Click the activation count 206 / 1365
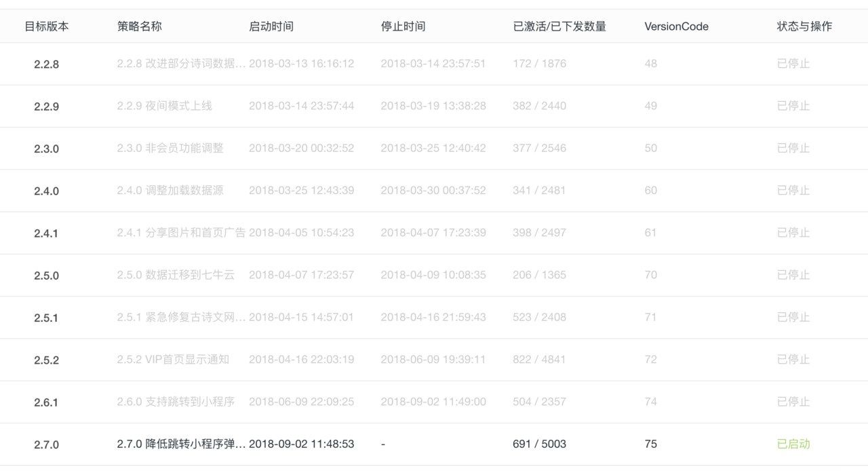Viewport: 868px width, 471px height. pos(539,275)
